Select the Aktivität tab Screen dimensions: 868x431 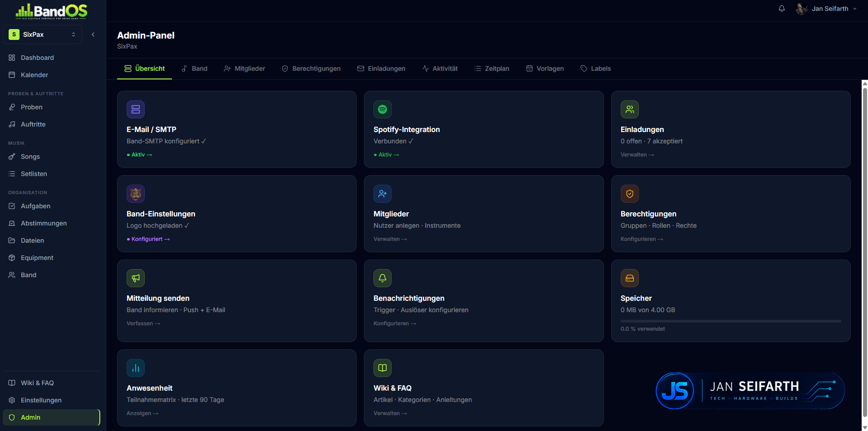tap(440, 69)
